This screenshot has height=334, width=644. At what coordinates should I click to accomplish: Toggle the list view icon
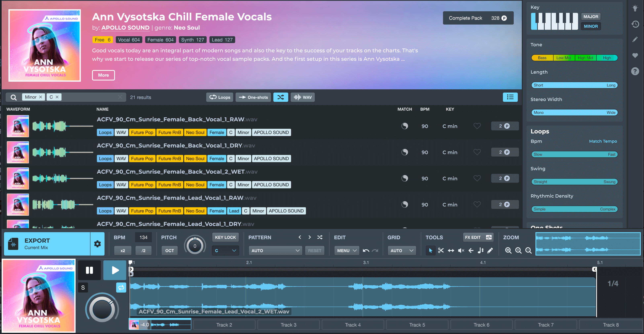tap(510, 97)
